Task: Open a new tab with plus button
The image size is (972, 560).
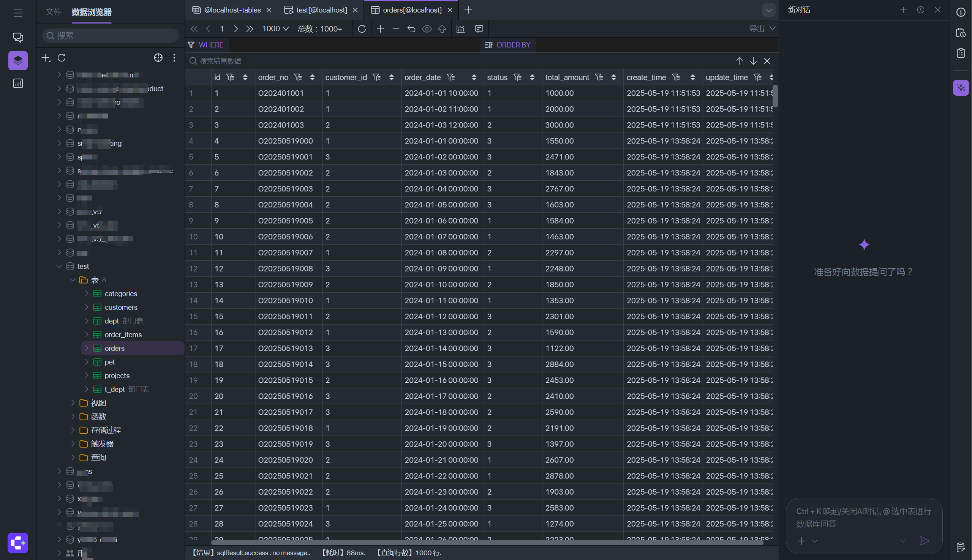Action: 468,10
